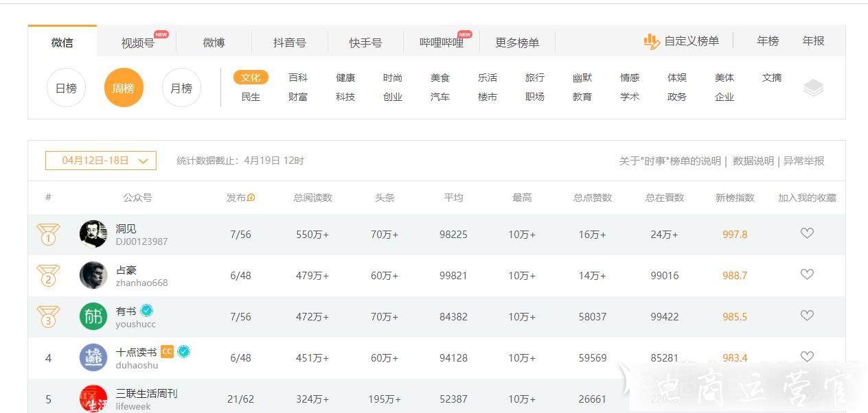Click the first place medal icon

(x=48, y=235)
